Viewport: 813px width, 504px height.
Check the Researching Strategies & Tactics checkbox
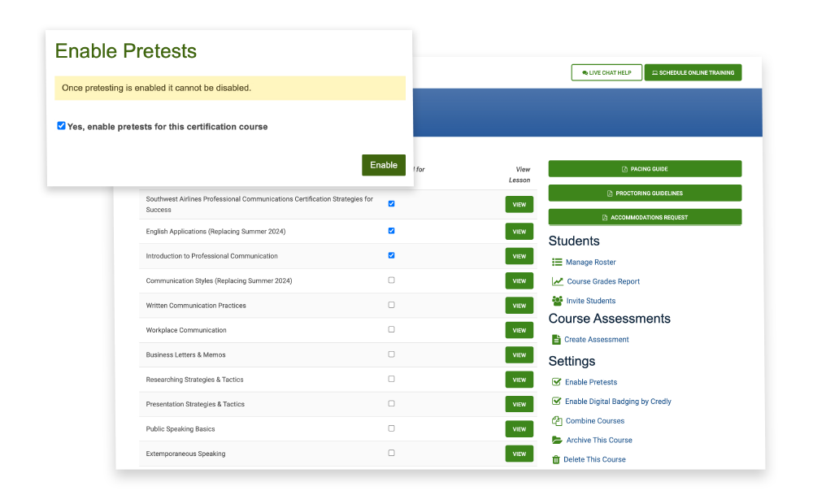pos(392,379)
